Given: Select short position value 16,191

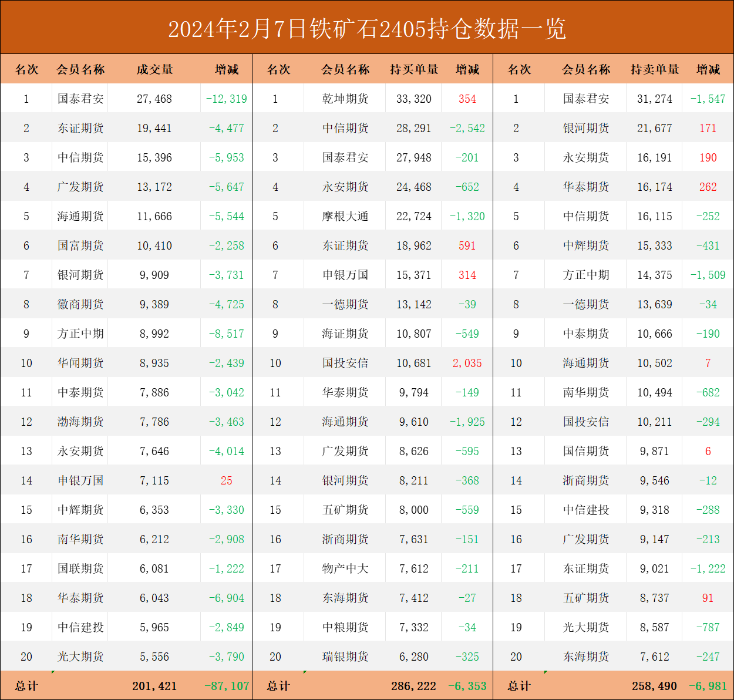Looking at the screenshot, I should [x=655, y=157].
